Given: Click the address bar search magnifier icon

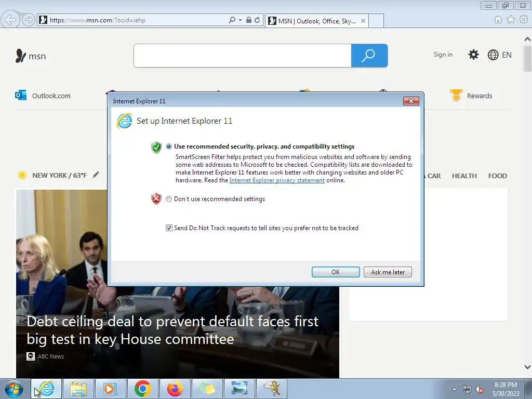Looking at the screenshot, I should [x=232, y=20].
